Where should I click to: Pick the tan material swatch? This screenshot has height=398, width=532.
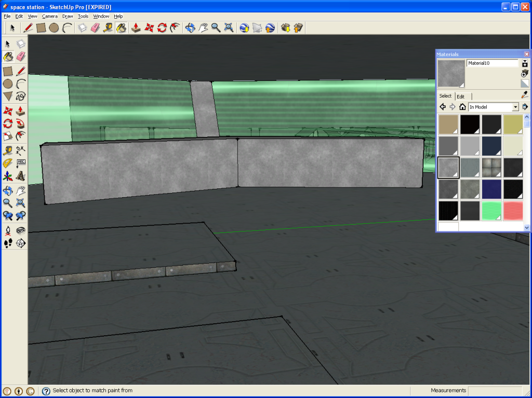(x=448, y=125)
